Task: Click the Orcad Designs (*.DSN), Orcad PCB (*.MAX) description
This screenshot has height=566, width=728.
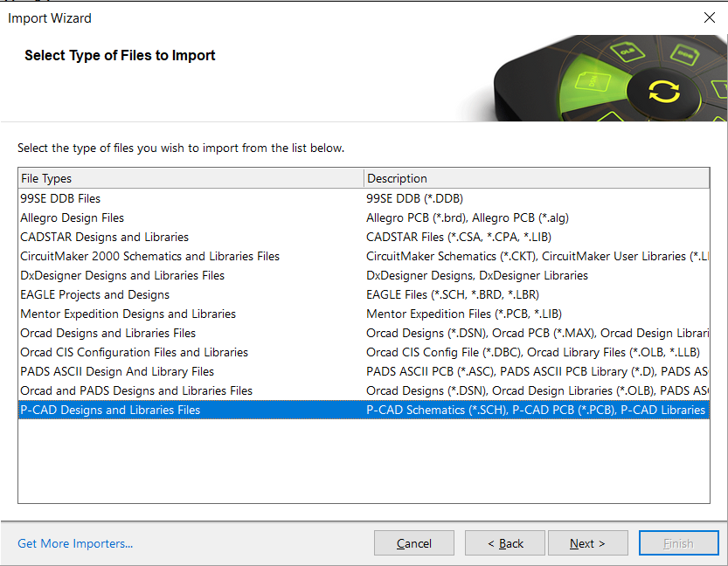Action: (537, 333)
